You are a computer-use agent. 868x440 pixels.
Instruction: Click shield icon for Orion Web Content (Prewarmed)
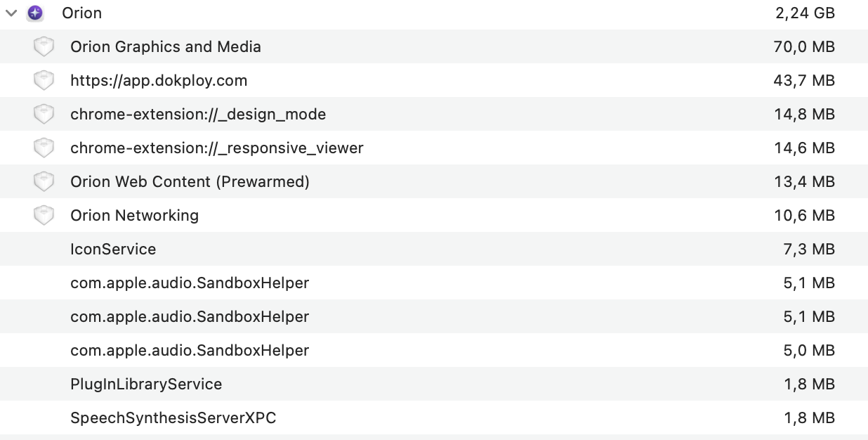[x=44, y=182]
